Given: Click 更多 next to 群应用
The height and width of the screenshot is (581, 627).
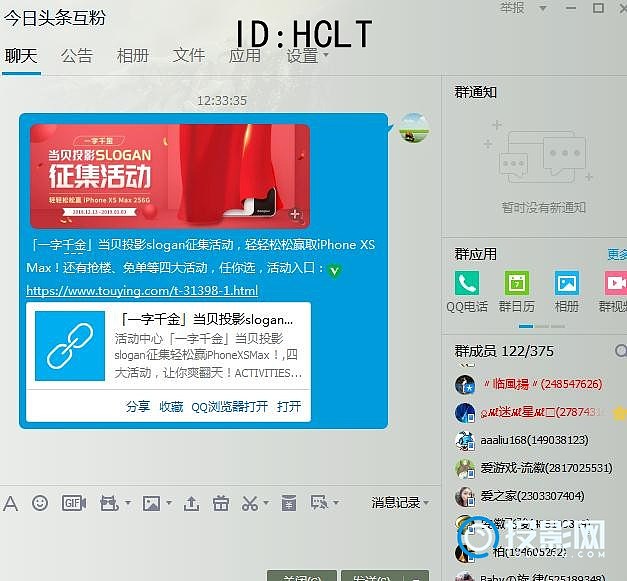Looking at the screenshot, I should click(617, 254).
